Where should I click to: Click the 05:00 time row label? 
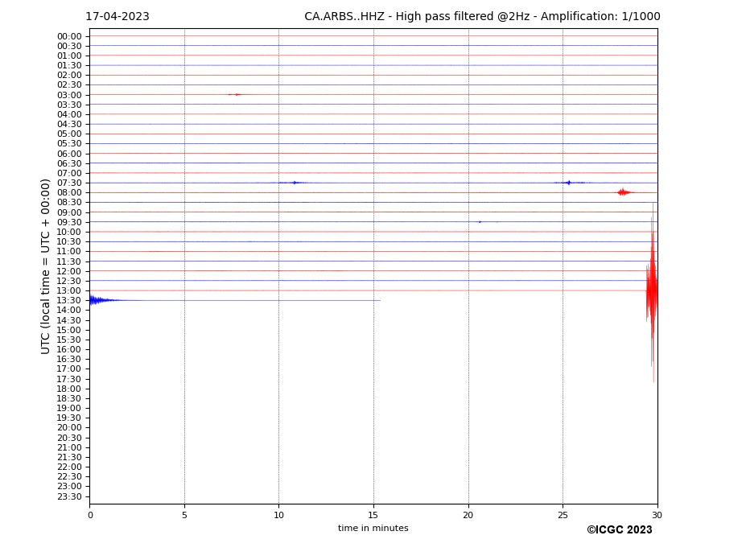pos(69,134)
